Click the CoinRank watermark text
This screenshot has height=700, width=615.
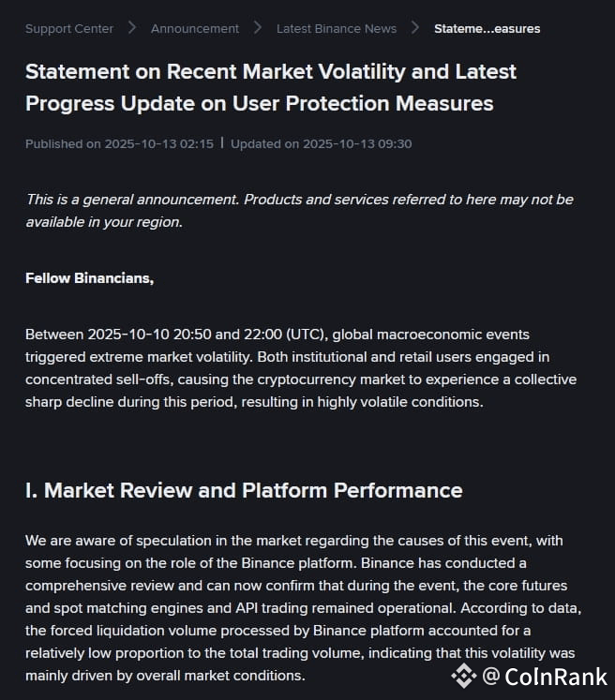[x=556, y=677]
